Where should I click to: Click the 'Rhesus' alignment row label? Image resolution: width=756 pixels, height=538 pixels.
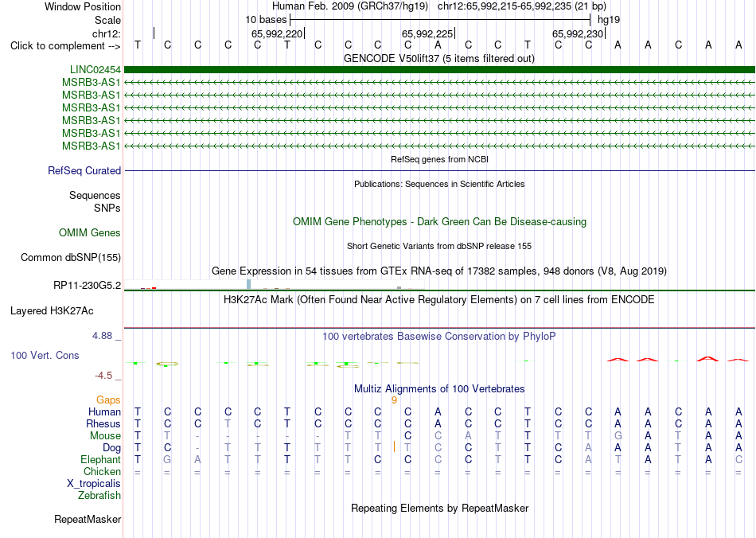coord(103,423)
